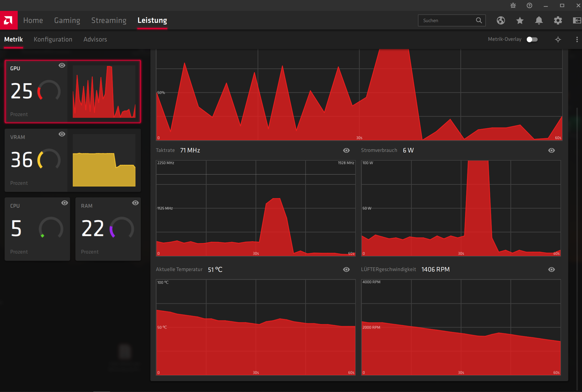Open the Konfiguration sub-tab

pyautogui.click(x=53, y=39)
